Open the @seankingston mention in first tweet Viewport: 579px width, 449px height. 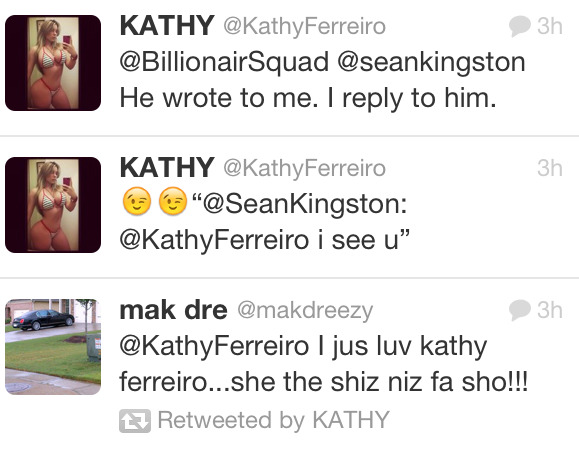[431, 62]
